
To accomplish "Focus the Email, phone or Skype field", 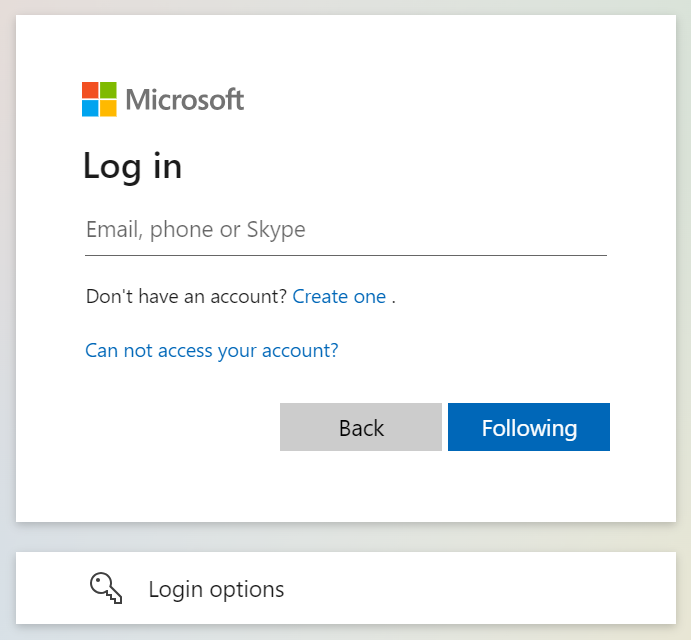I will tap(345, 230).
